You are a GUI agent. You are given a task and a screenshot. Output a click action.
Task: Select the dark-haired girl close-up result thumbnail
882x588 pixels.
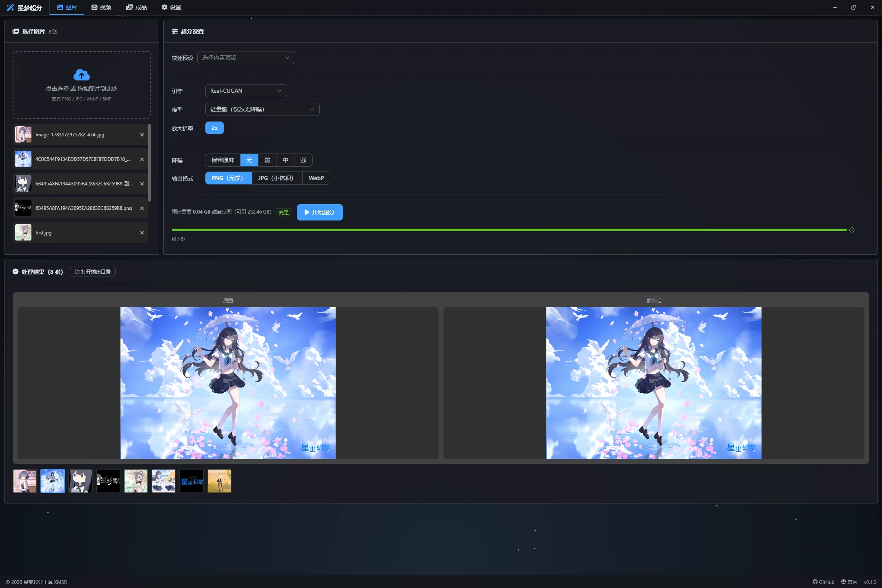point(80,481)
